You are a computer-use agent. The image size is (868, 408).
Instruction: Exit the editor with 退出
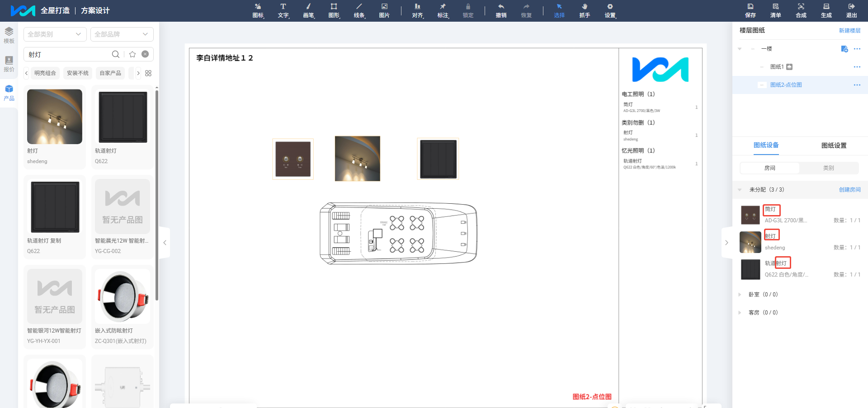[x=852, y=10]
